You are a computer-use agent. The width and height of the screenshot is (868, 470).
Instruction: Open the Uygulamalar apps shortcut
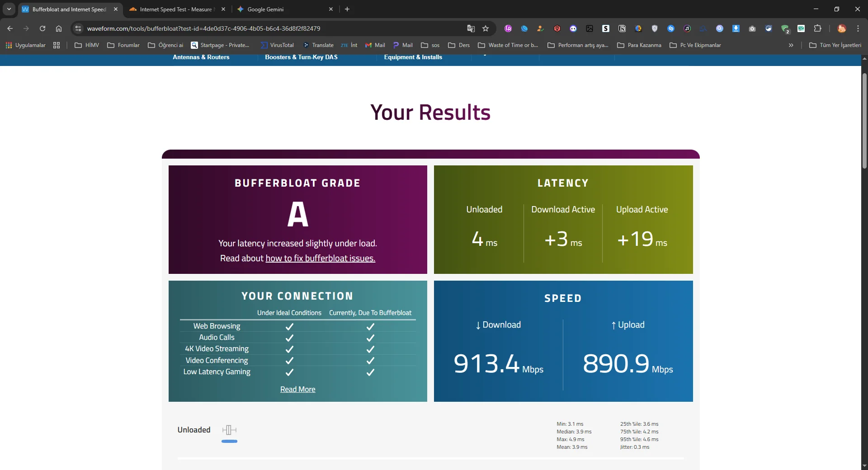pos(25,45)
